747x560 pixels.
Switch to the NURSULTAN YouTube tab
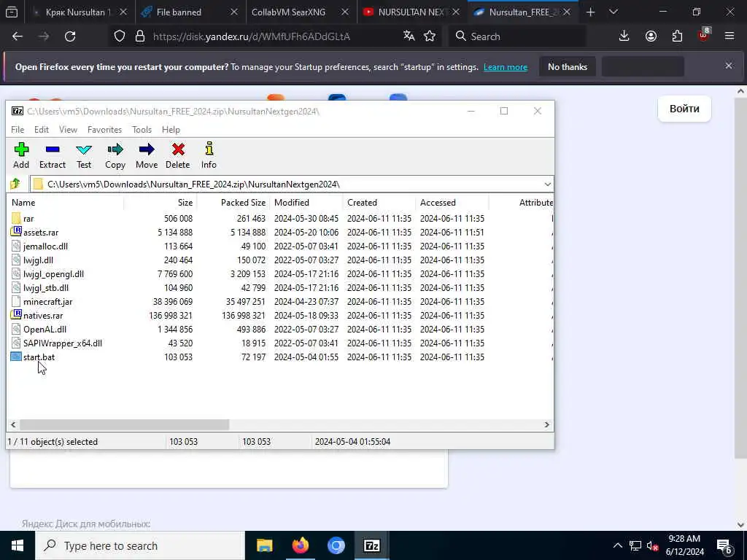tap(412, 12)
